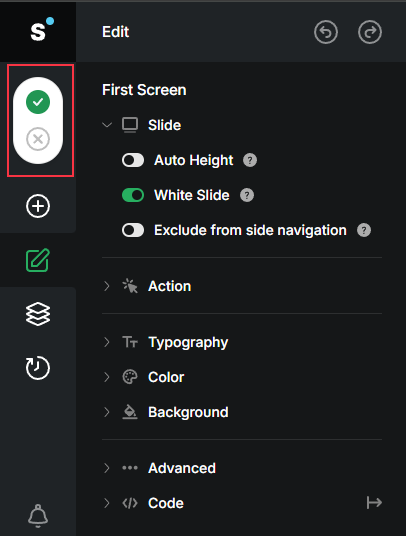Screen dimensions: 406x536
Task: Click the Code panel expand arrow icon
Action: [x=374, y=503]
